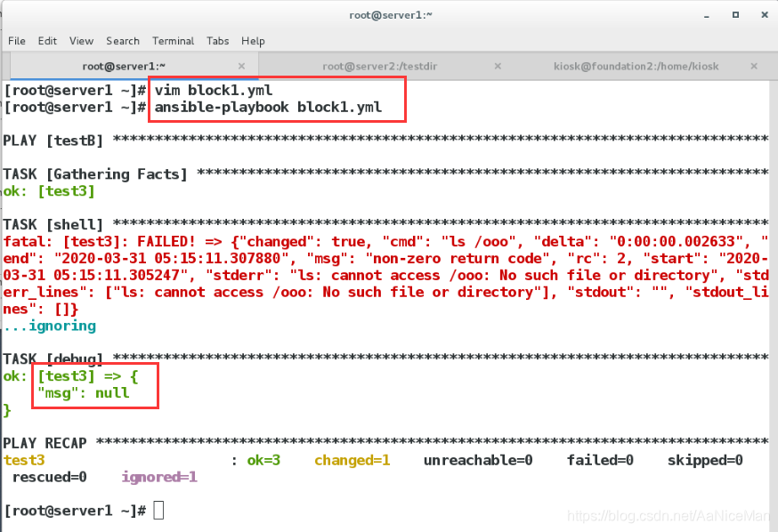Click the 'vim block1.yml' command text
Viewport: 778px width, 532px height.
click(x=214, y=90)
